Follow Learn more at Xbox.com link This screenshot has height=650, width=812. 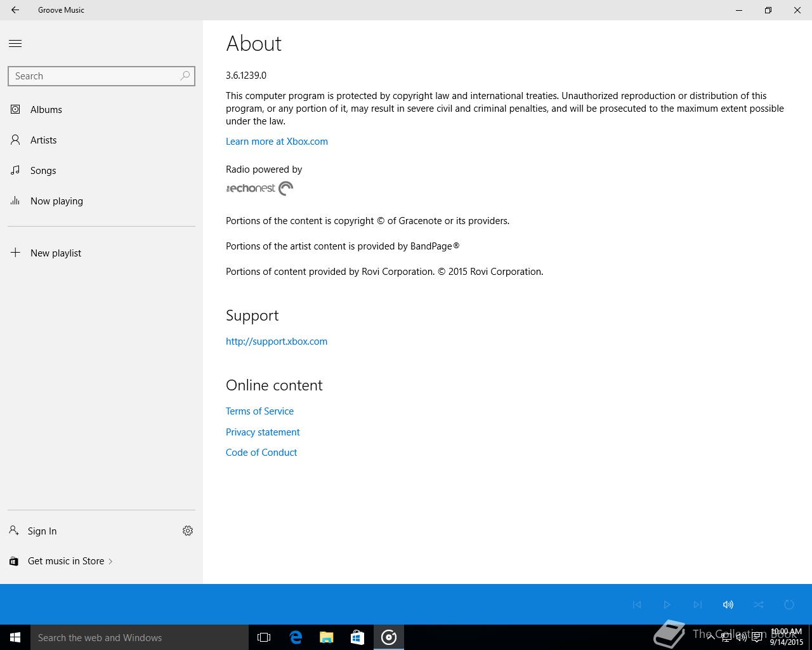277,141
